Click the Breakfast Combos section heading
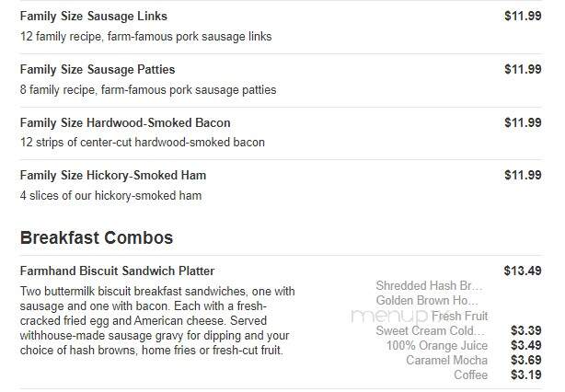This screenshot has width=565, height=392. click(x=97, y=237)
